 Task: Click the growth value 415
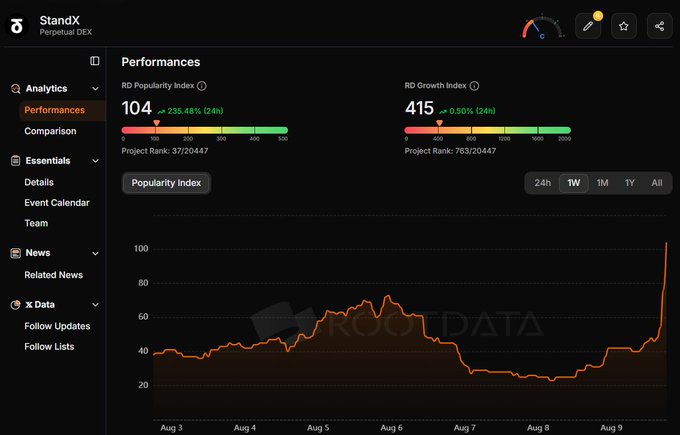pos(419,108)
